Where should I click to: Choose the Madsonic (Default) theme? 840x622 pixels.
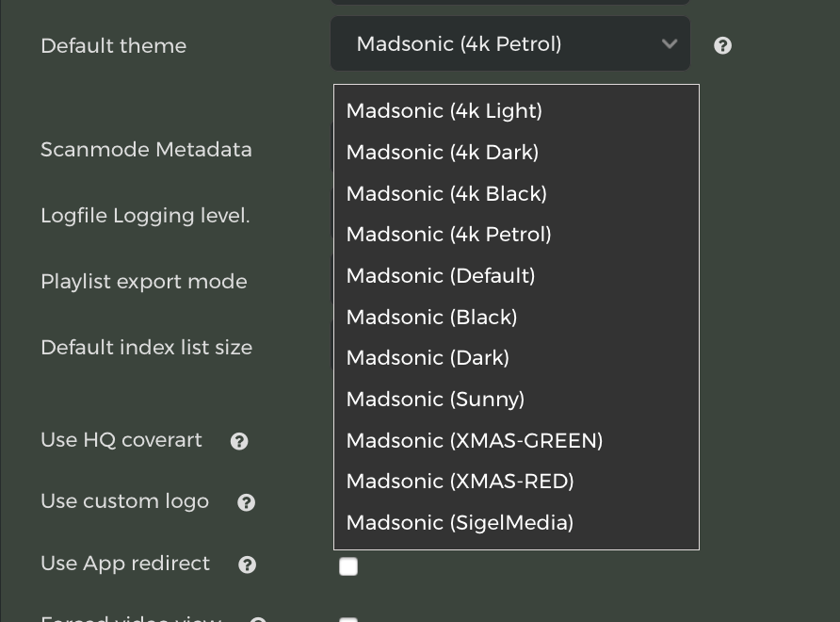pos(440,276)
